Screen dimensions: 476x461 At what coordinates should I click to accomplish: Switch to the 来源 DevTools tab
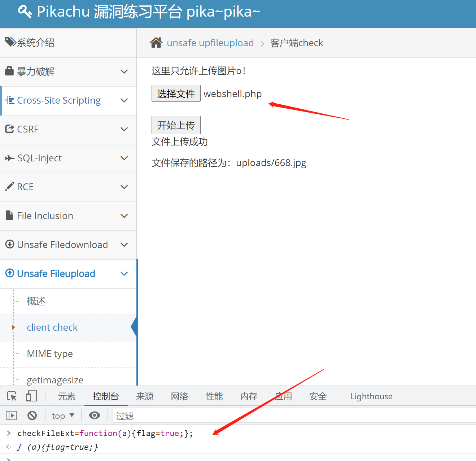point(145,396)
